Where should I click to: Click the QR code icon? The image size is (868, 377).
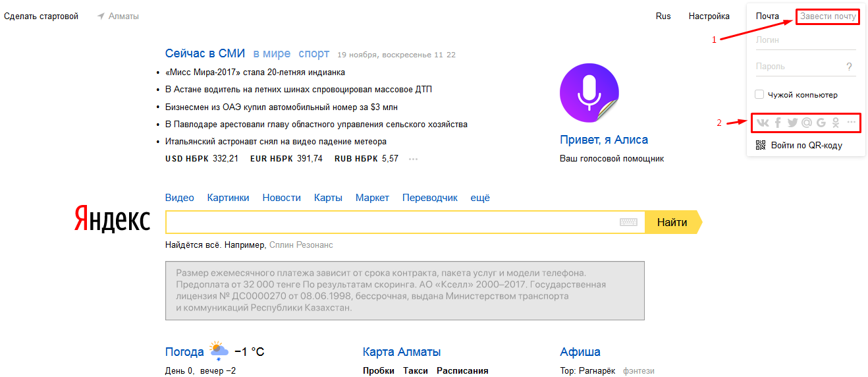(x=761, y=145)
